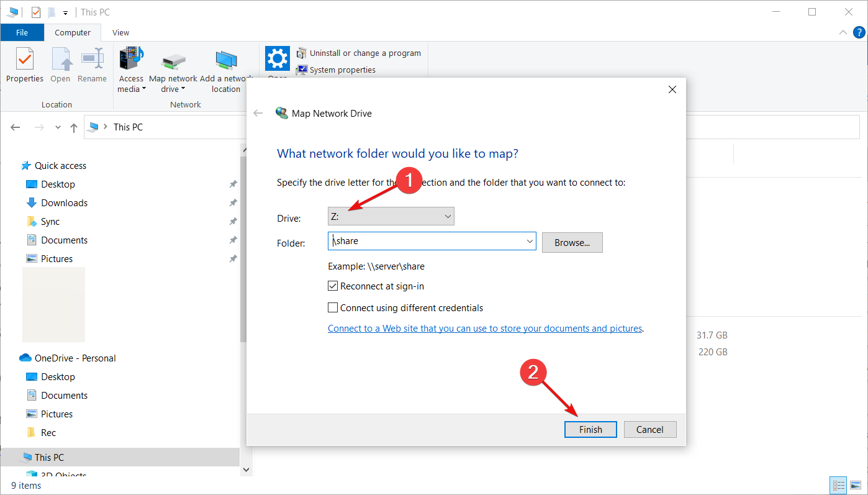868x495 pixels.
Task: Click Finish in Map Network Drive dialog
Action: click(x=590, y=430)
